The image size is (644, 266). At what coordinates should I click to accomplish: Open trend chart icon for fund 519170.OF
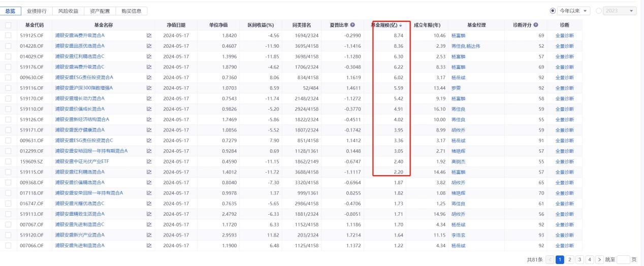(149, 98)
